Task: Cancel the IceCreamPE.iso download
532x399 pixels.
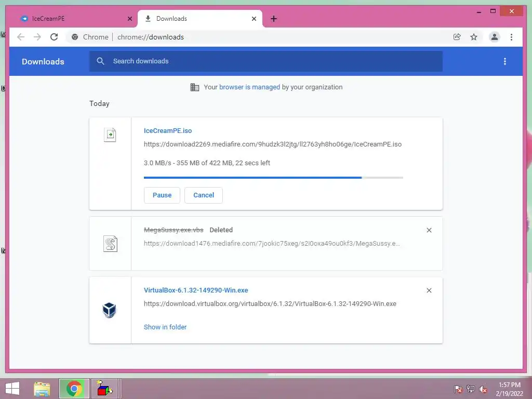Action: click(204, 195)
